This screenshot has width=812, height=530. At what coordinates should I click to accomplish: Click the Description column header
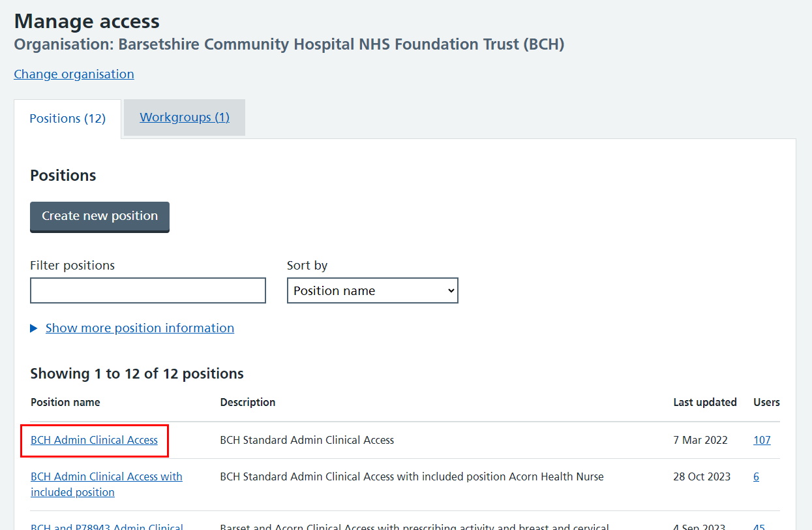(248, 402)
